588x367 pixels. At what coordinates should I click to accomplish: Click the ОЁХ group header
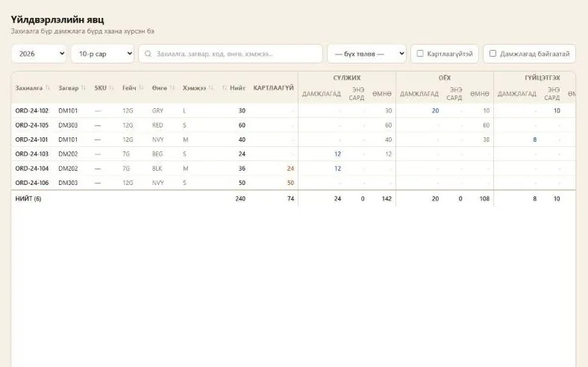(x=445, y=78)
